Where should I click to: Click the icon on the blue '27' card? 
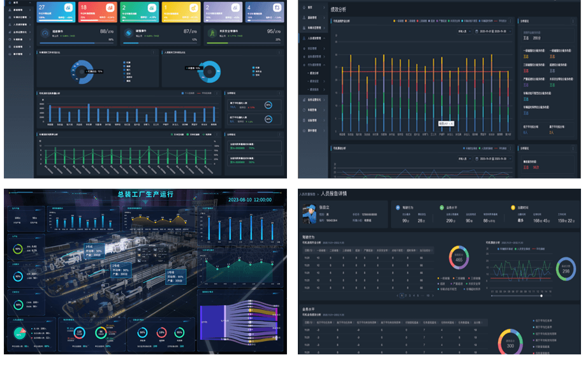pyautogui.click(x=67, y=8)
